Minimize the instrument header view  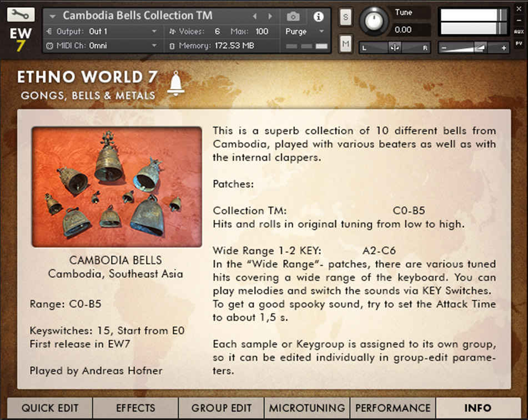coord(519,21)
